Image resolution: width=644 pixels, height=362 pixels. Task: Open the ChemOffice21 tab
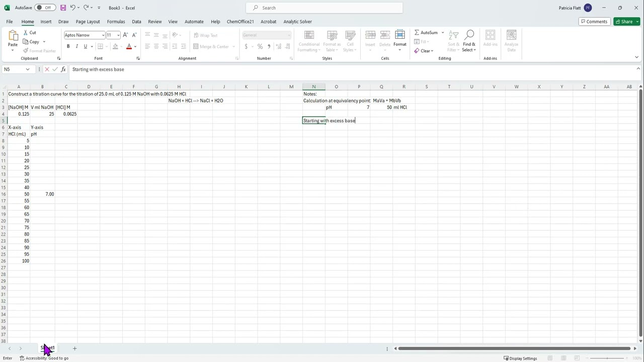pyautogui.click(x=240, y=22)
